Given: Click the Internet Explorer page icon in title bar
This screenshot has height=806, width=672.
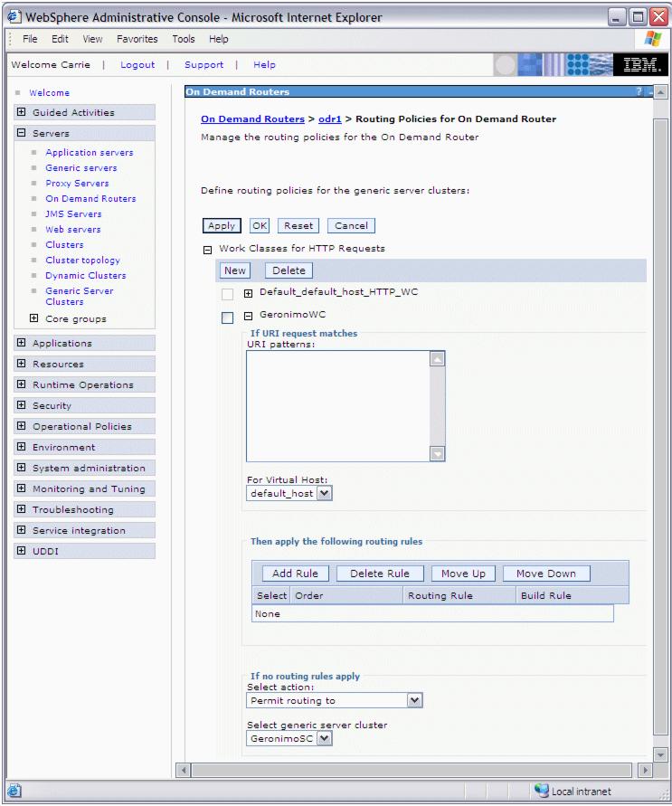Looking at the screenshot, I should [14, 16].
